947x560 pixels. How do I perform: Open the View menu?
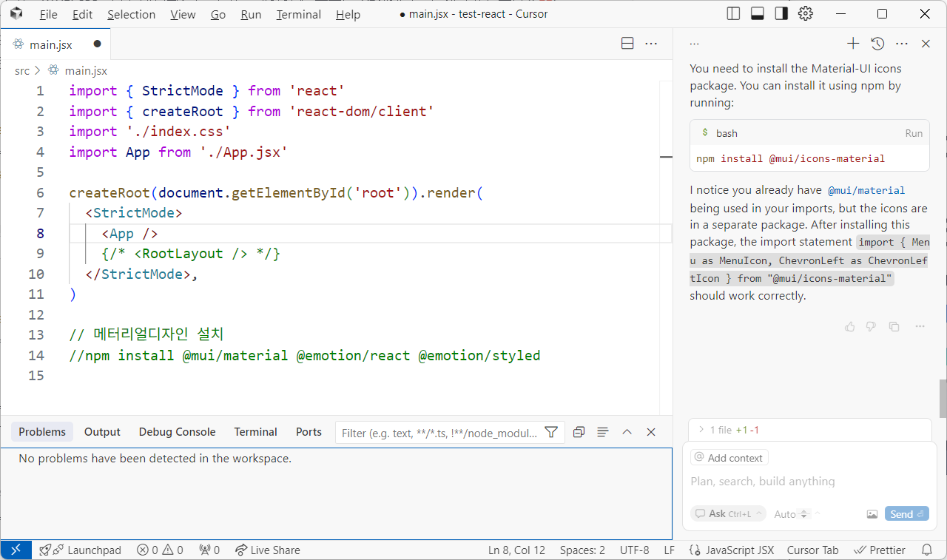pos(183,15)
